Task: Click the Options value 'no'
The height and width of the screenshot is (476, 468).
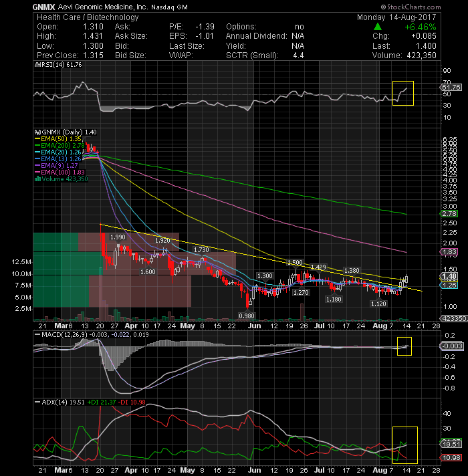Action: point(300,27)
